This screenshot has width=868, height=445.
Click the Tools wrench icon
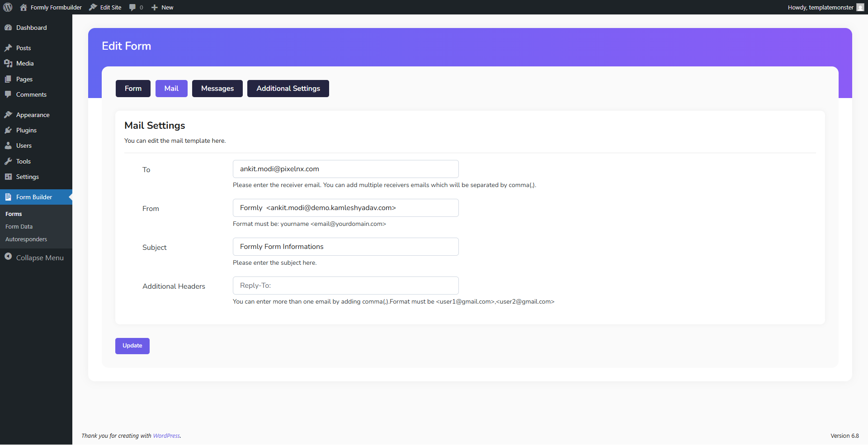(8, 161)
